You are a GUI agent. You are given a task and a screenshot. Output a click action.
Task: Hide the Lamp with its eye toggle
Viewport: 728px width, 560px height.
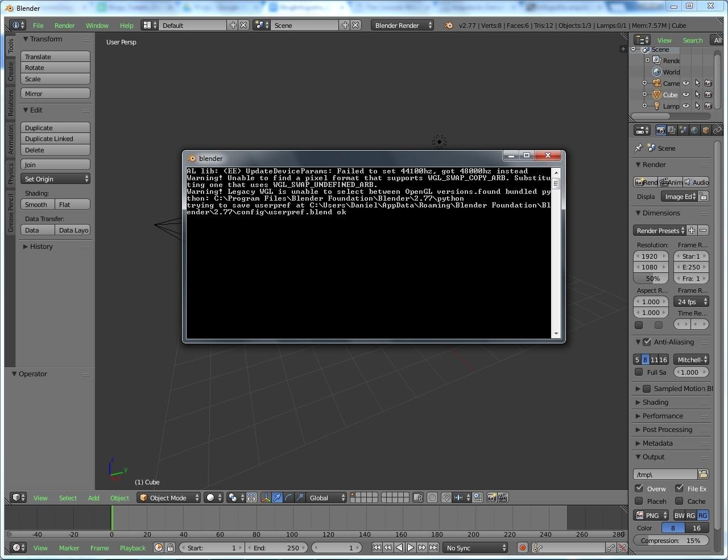coord(686,106)
